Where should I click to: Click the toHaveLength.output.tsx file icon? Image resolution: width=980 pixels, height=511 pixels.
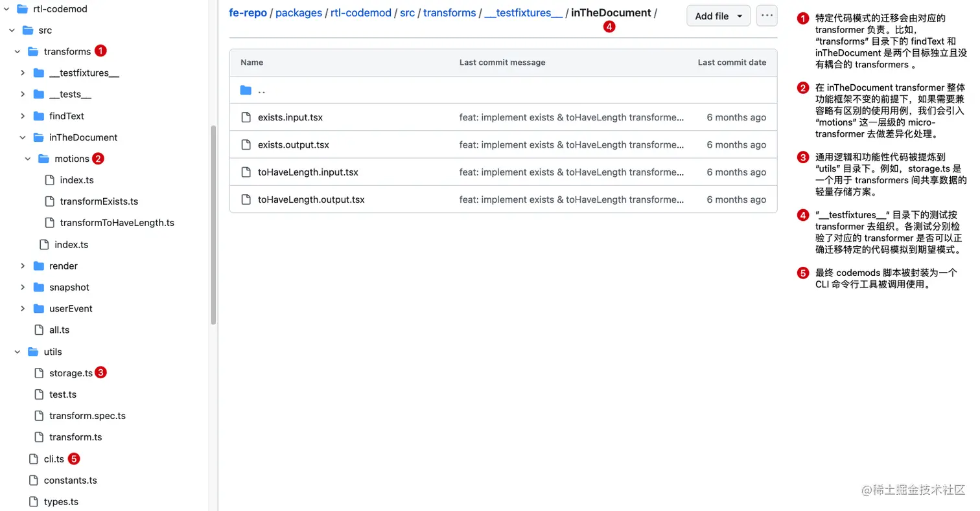point(246,199)
